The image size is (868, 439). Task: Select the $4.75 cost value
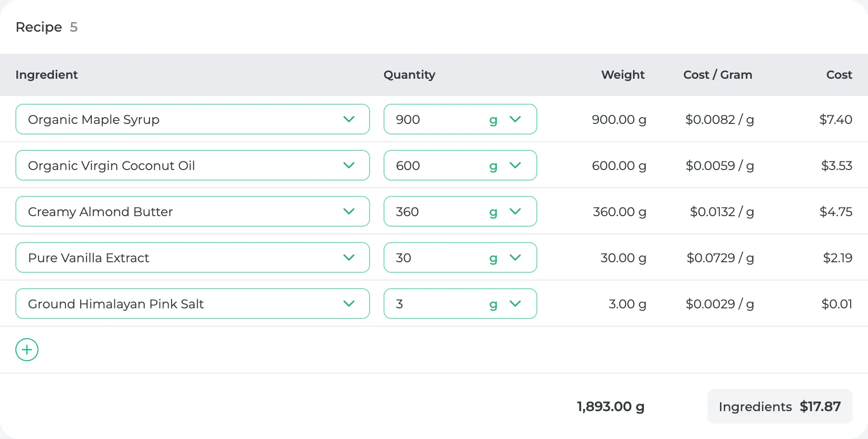[836, 211]
